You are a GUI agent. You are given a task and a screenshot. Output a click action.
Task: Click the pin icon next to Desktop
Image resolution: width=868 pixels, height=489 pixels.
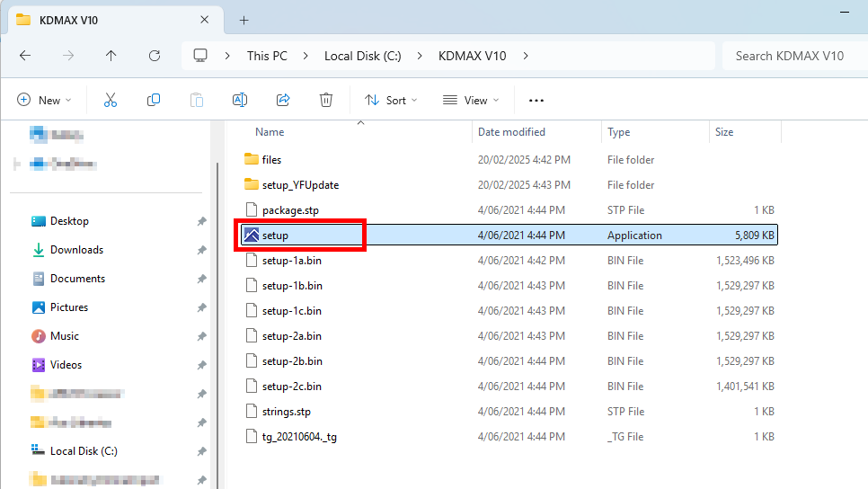201,221
